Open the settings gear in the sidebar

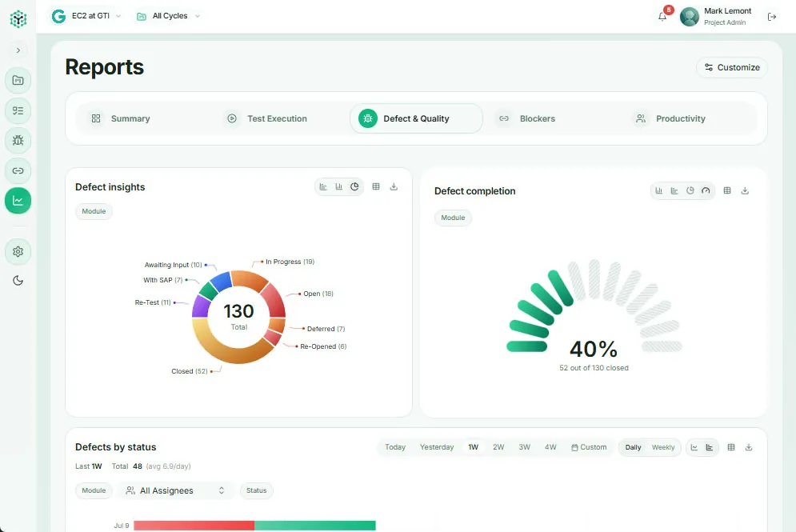[18, 252]
